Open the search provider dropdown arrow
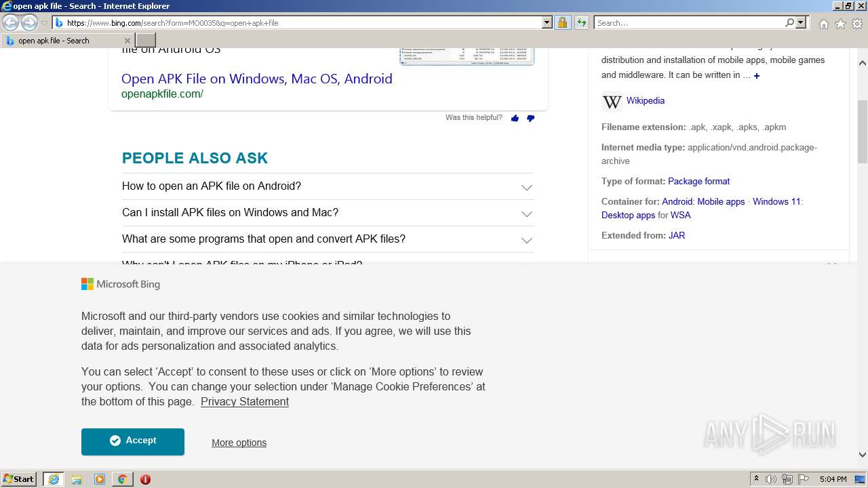This screenshot has height=488, width=868. point(801,22)
